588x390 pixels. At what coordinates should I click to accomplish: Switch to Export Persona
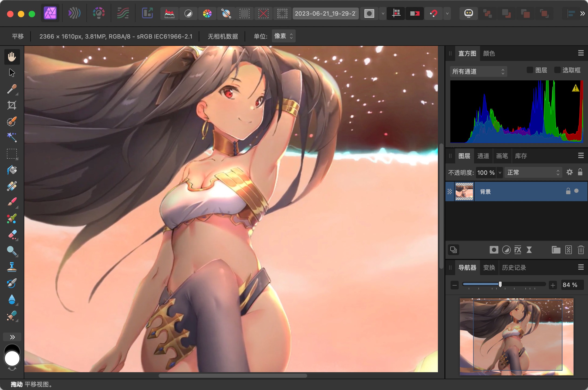(x=147, y=13)
